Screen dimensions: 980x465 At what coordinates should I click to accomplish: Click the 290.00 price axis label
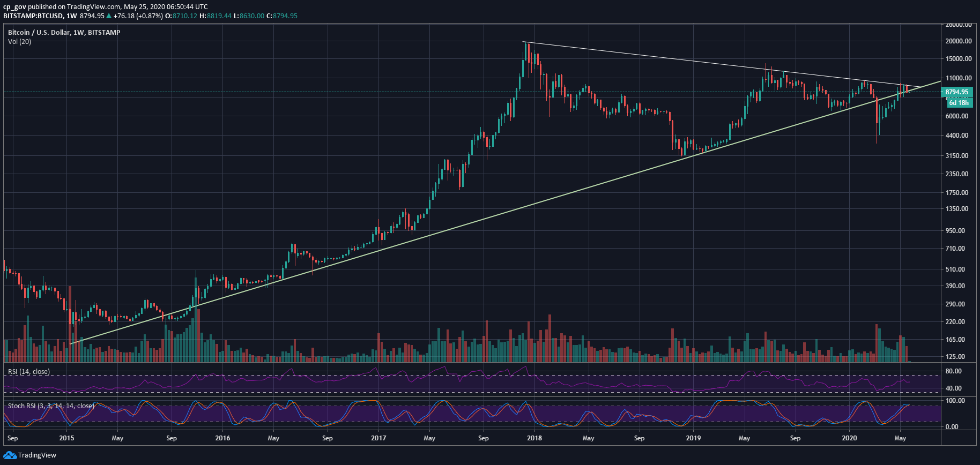(x=955, y=304)
